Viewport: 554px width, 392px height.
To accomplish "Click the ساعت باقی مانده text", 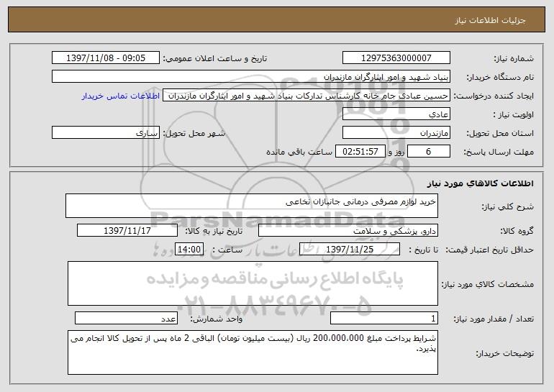I will [x=299, y=152].
